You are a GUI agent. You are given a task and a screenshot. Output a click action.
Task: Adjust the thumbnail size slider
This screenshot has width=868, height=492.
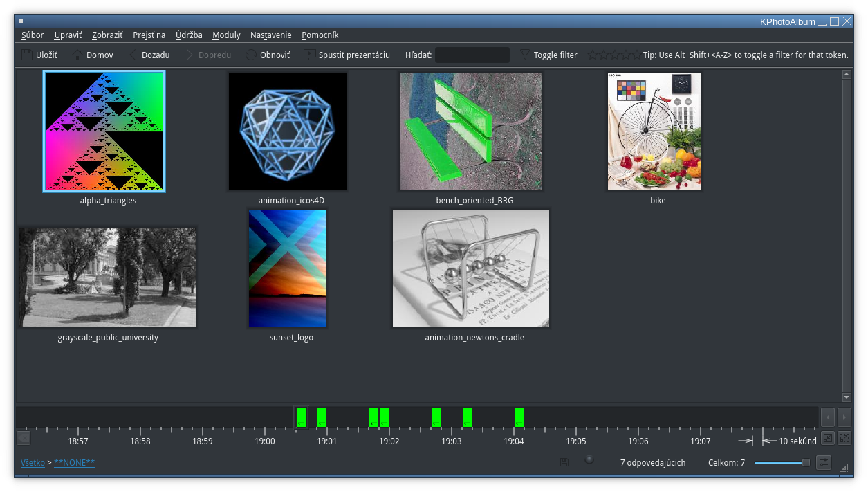click(782, 462)
